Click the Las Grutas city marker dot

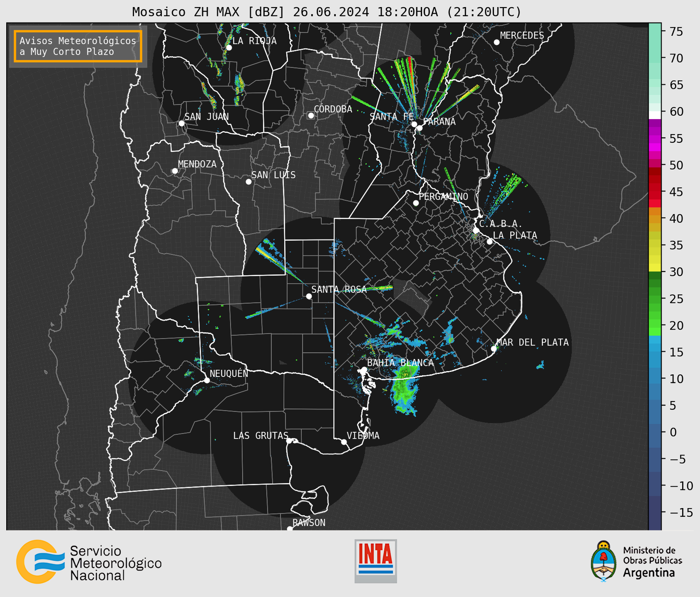pos(289,441)
